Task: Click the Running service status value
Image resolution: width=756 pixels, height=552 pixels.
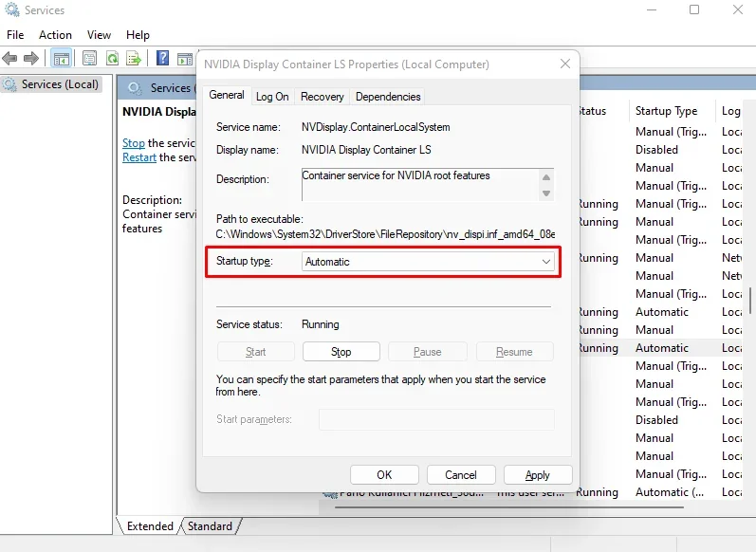Action: pos(321,324)
